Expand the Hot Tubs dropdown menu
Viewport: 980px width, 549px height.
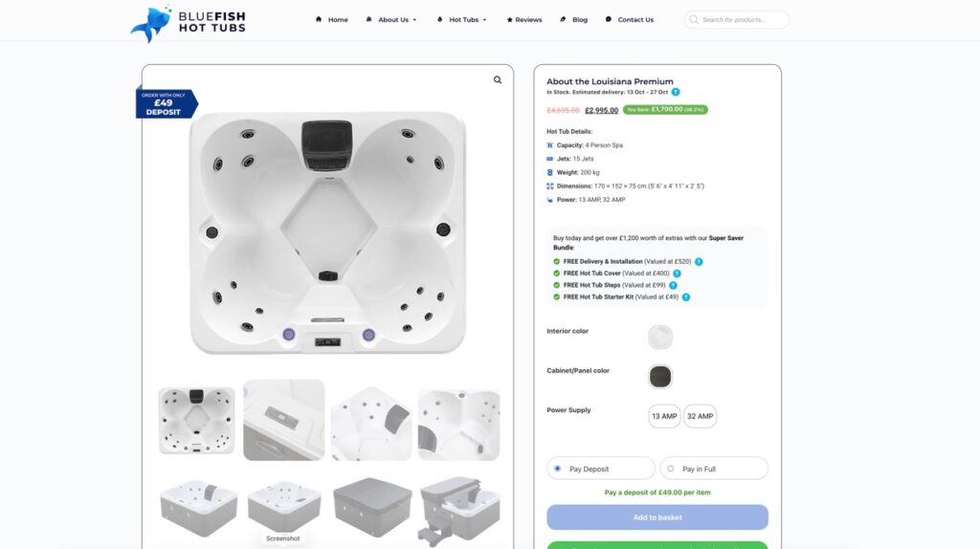[x=461, y=20]
